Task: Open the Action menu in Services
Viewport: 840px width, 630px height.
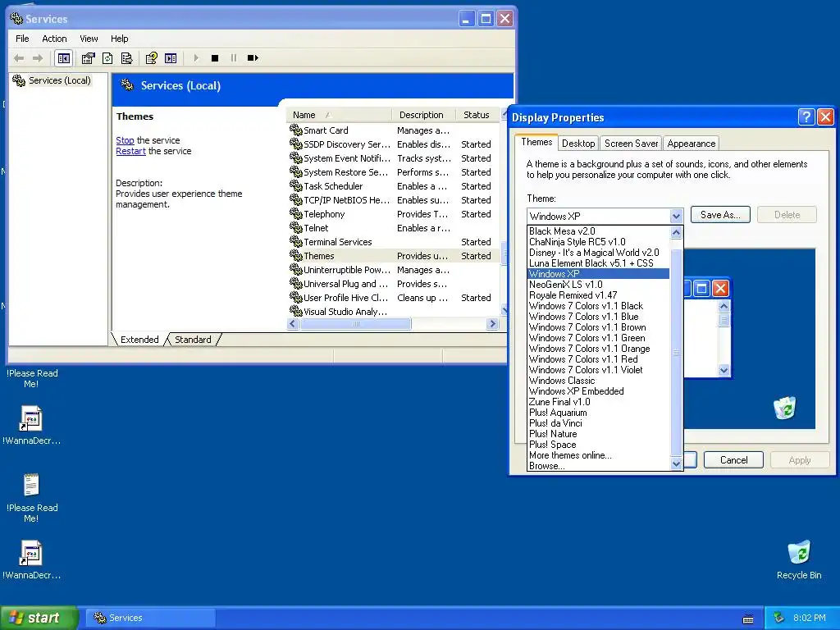Action: (55, 39)
